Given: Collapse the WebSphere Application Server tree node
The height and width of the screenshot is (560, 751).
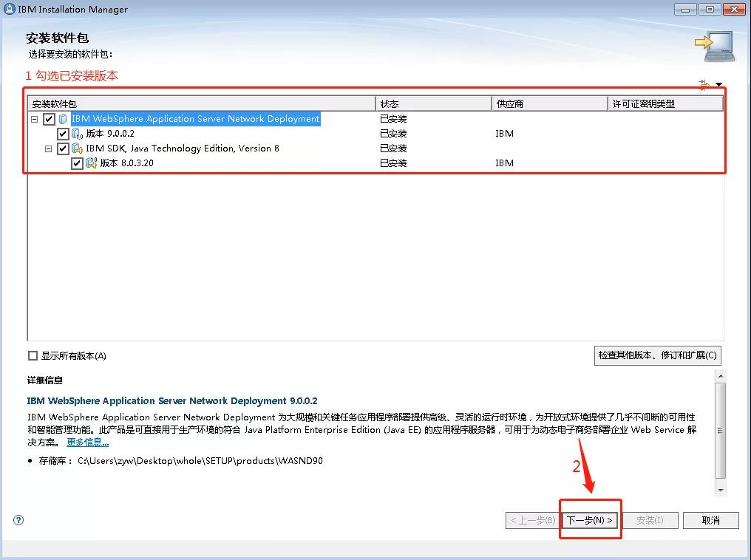Looking at the screenshot, I should click(35, 119).
